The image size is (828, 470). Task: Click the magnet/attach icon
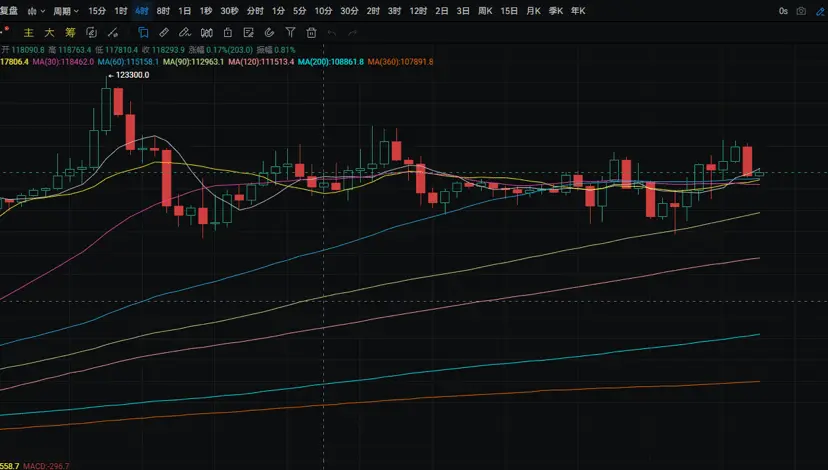tap(269, 33)
